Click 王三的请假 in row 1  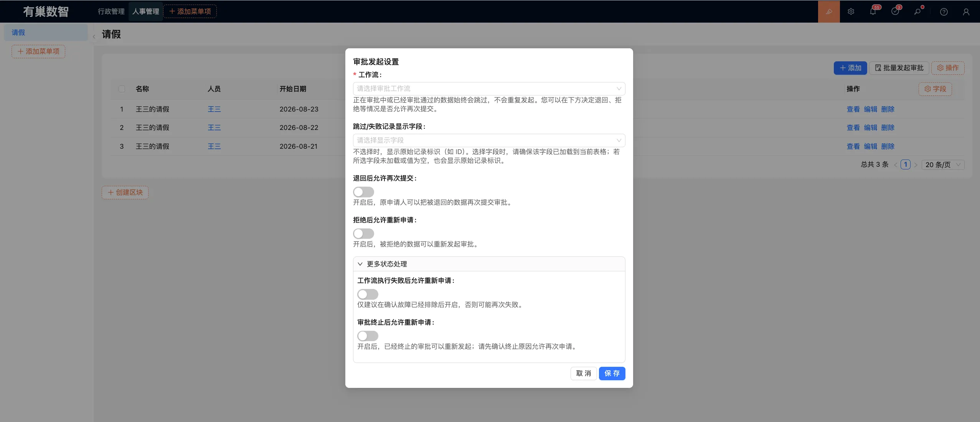pyautogui.click(x=152, y=109)
